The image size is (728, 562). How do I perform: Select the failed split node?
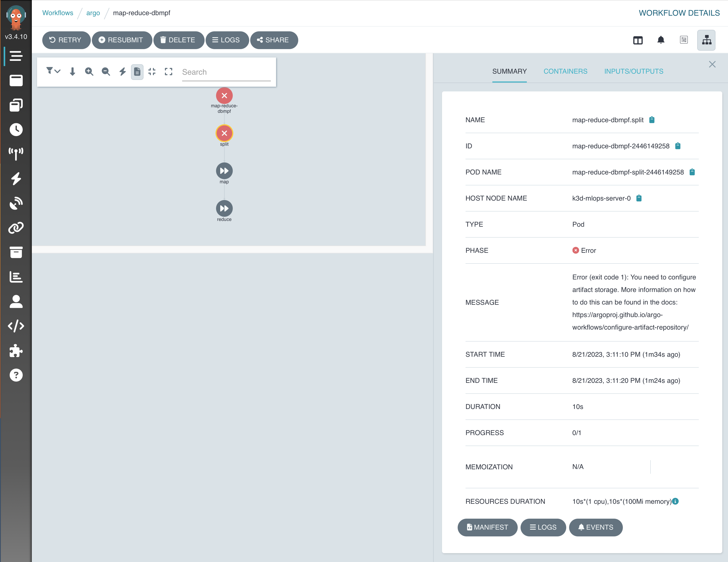[x=224, y=133]
